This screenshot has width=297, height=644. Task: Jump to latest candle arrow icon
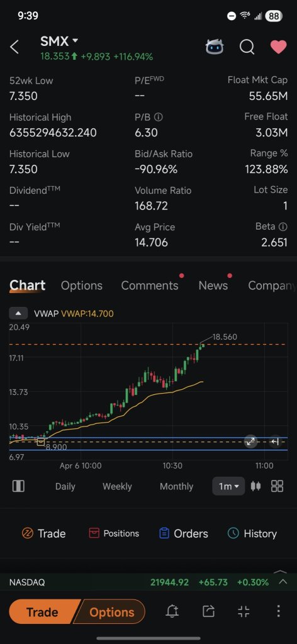[275, 441]
